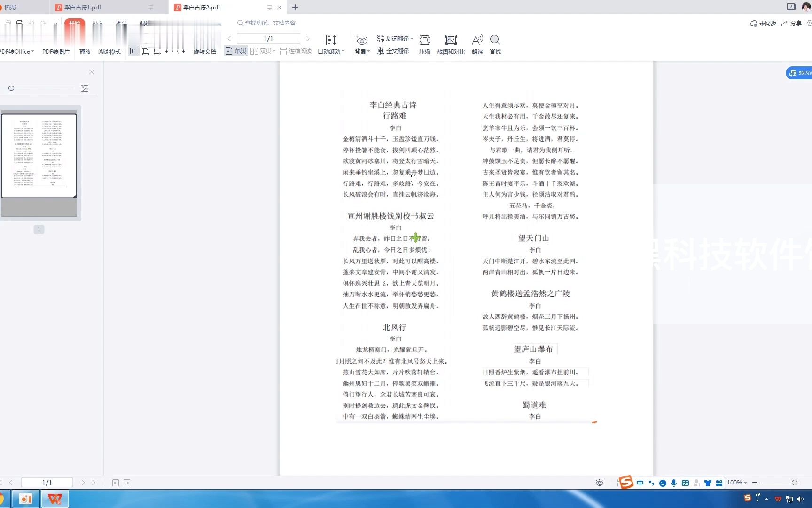Switch to the 李白古诗1.pdf tab
Screen dimensions: 812x508
[x=82, y=7]
